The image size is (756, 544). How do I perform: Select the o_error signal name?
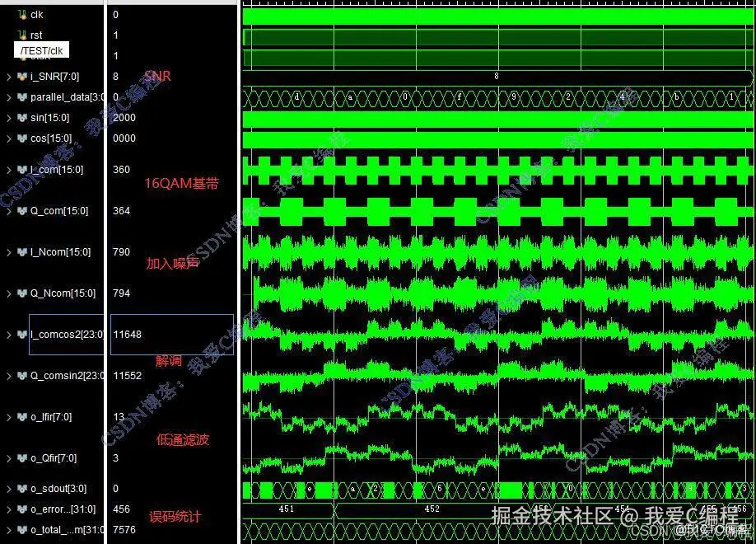pos(63,509)
